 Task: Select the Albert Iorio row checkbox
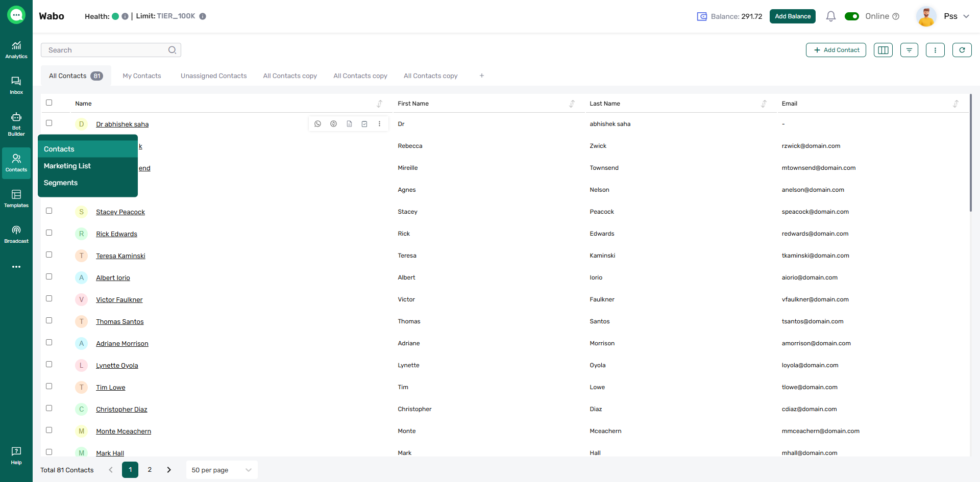pyautogui.click(x=49, y=276)
